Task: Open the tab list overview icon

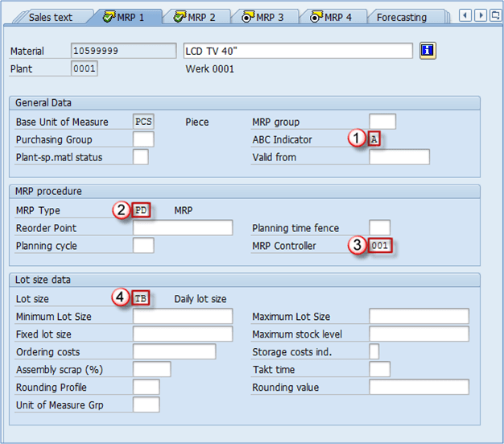Action: (495, 15)
